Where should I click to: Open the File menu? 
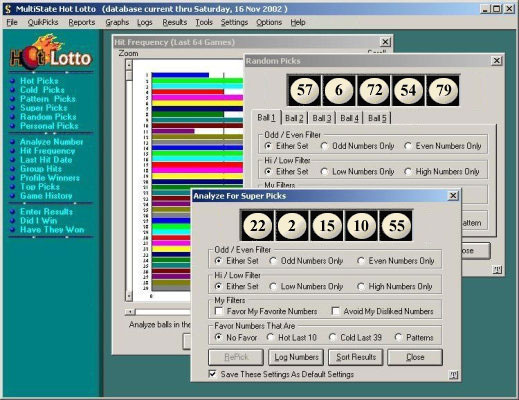coord(12,22)
